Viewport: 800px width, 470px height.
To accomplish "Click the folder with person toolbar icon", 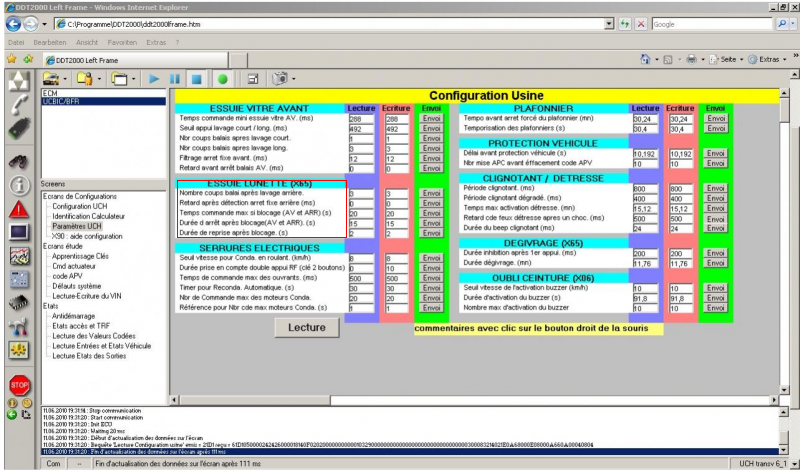I will 85,79.
